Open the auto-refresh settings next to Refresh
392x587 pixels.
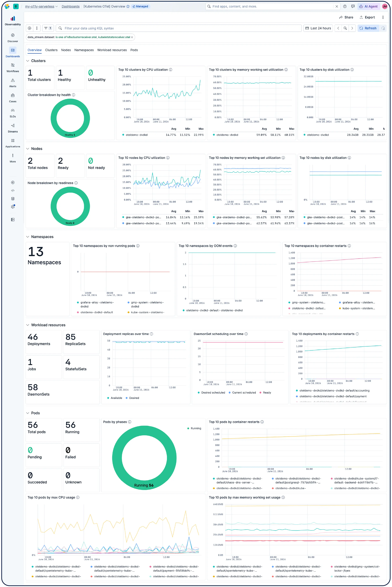pyautogui.click(x=383, y=28)
